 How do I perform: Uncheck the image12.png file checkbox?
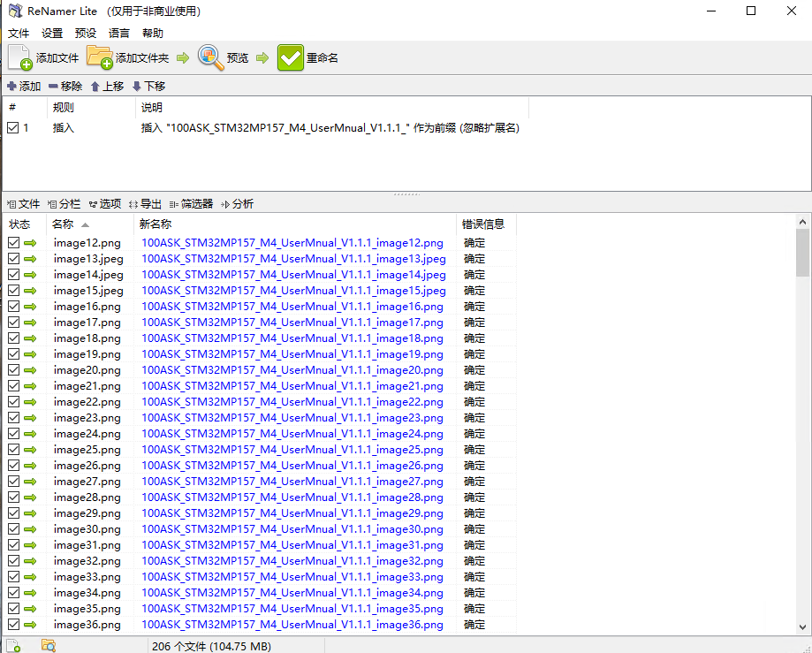pyautogui.click(x=13, y=242)
